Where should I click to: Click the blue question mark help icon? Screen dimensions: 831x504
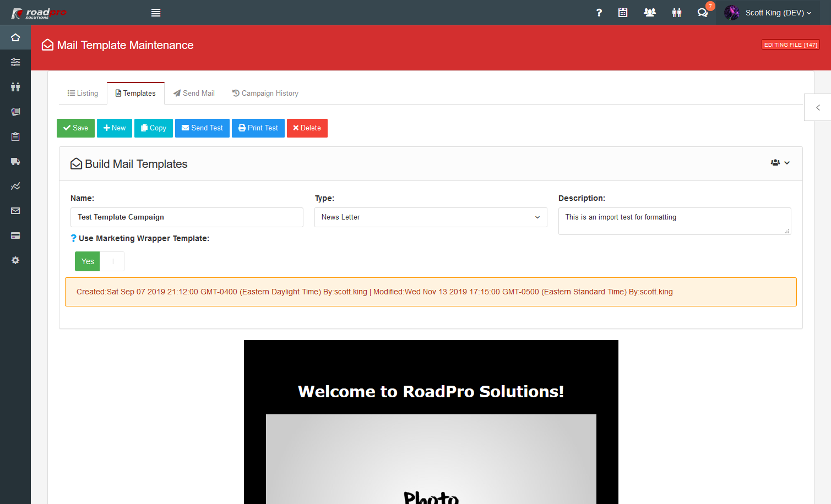(73, 238)
